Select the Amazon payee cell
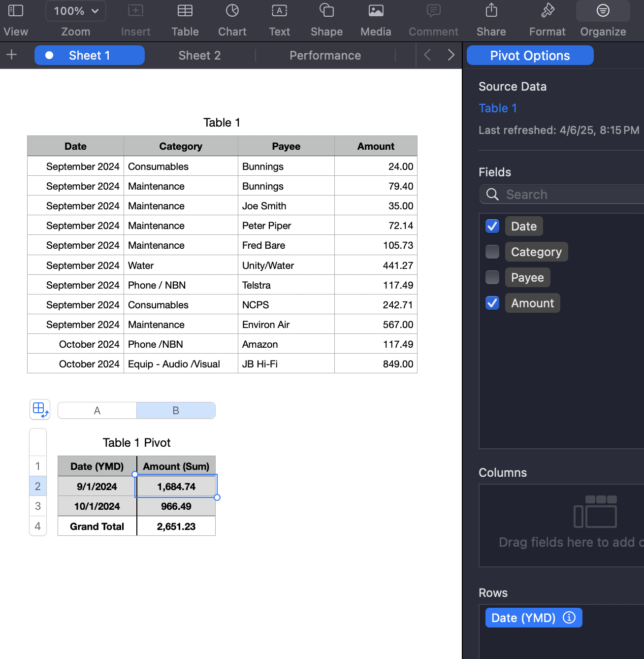 [x=286, y=344]
